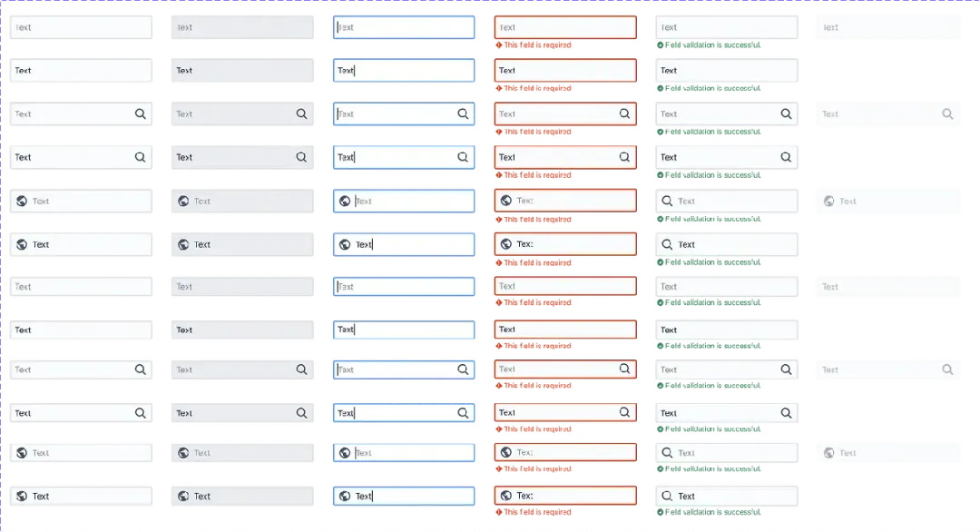Click search icon in bottommost red error field
This screenshot has height=532, width=980.
coord(624,412)
